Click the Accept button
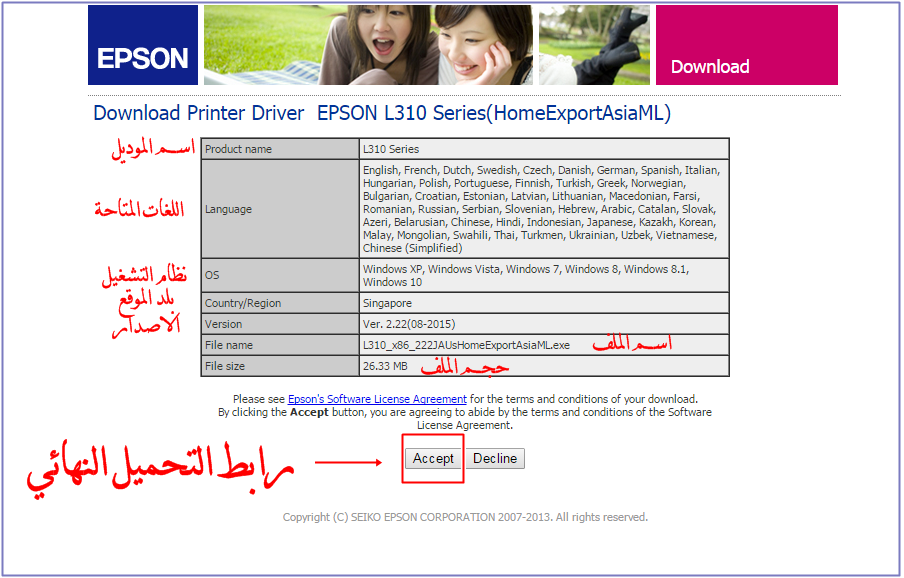Screen dimensions: 904x578 pos(433,459)
